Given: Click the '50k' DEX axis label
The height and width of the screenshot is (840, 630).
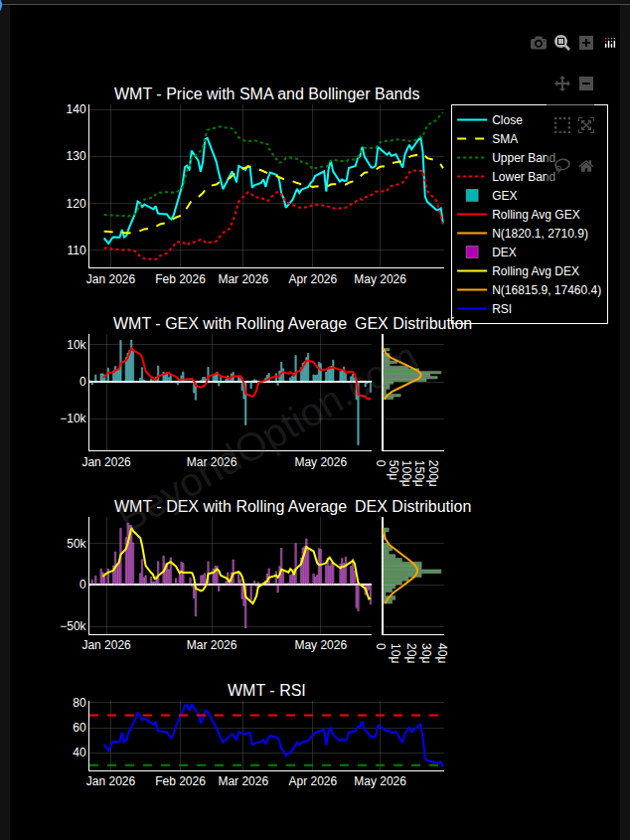Looking at the screenshot, I should tap(77, 544).
